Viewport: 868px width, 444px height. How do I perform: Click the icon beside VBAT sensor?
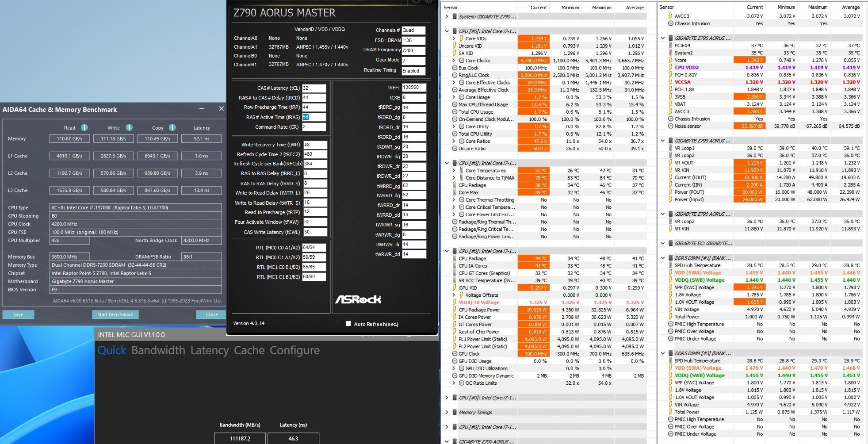coord(670,104)
